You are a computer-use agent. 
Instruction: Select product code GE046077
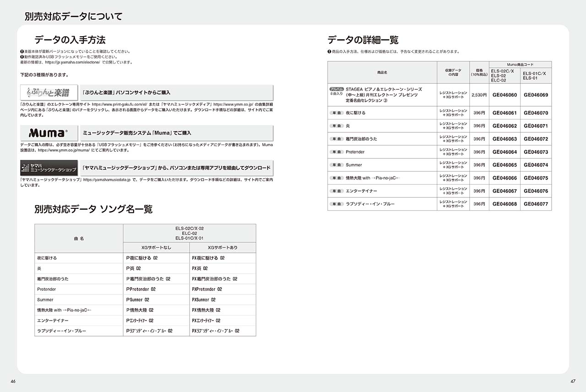pyautogui.click(x=536, y=204)
